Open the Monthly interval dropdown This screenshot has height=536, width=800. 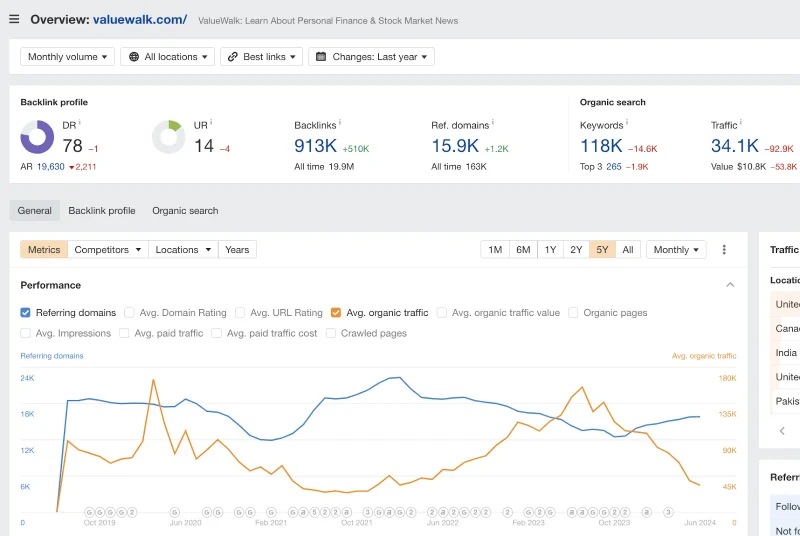[x=676, y=249]
